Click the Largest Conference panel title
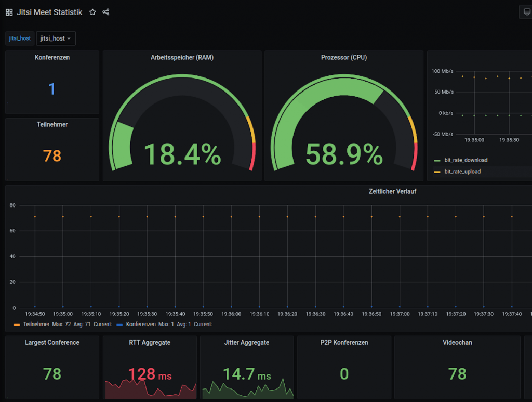The image size is (532, 402). (52, 343)
